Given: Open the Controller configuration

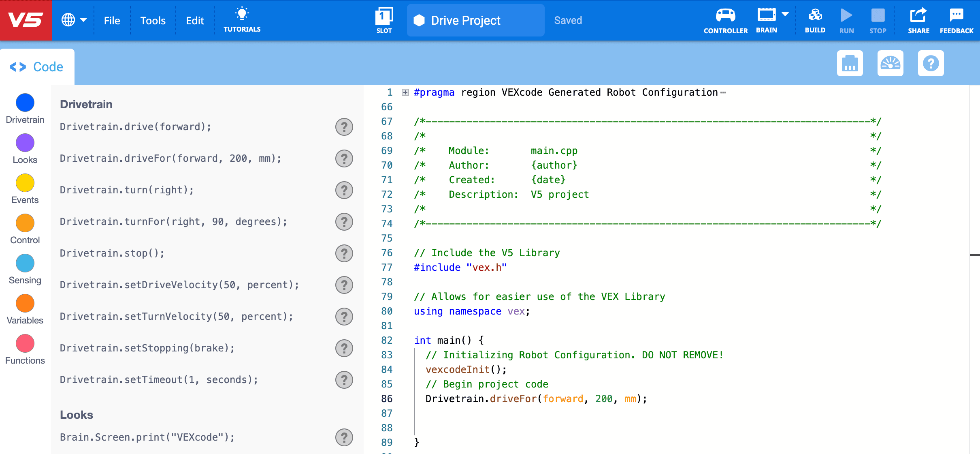Looking at the screenshot, I should pyautogui.click(x=725, y=19).
